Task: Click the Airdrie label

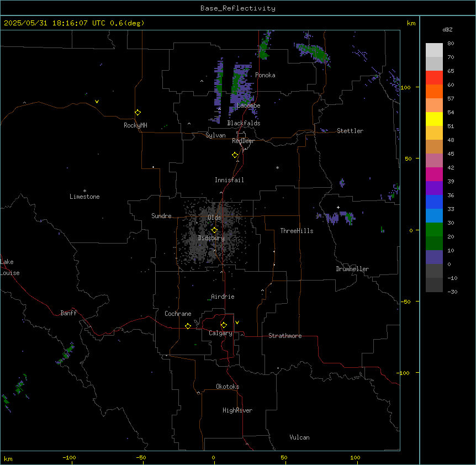Action: (x=223, y=297)
